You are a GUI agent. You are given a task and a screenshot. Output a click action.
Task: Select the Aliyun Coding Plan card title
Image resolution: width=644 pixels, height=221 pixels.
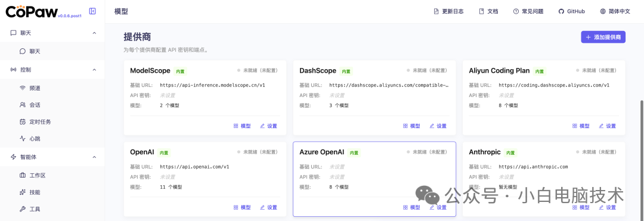500,70
